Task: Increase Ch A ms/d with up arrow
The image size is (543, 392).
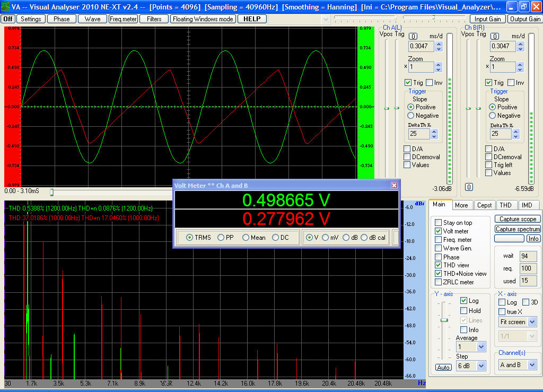Action: tap(439, 43)
